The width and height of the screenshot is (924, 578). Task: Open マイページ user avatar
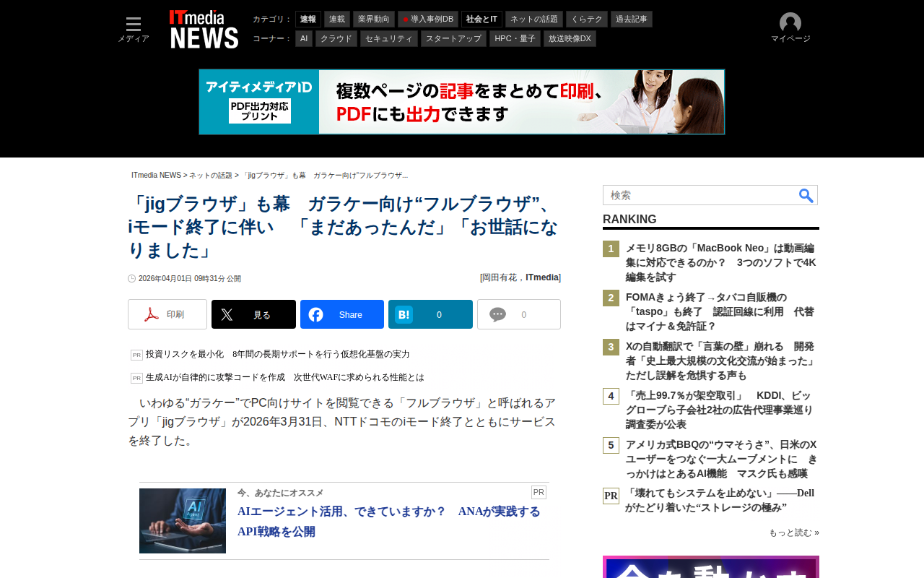click(x=790, y=29)
